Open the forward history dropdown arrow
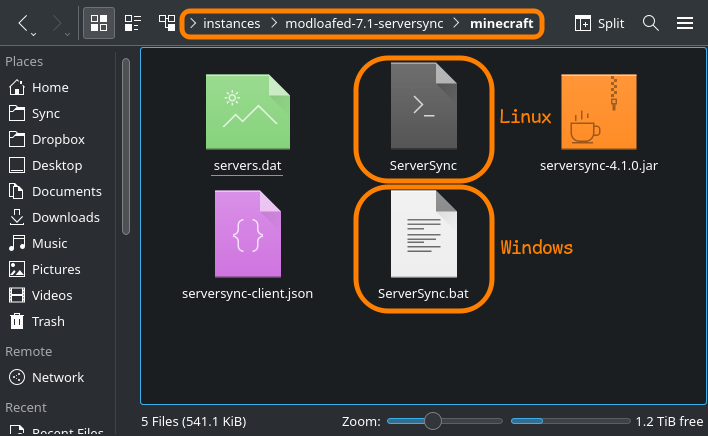This screenshot has height=436, width=708. point(67,33)
